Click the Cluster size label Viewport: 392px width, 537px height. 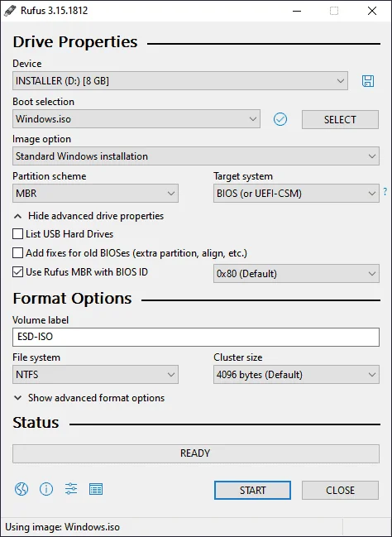pos(238,357)
